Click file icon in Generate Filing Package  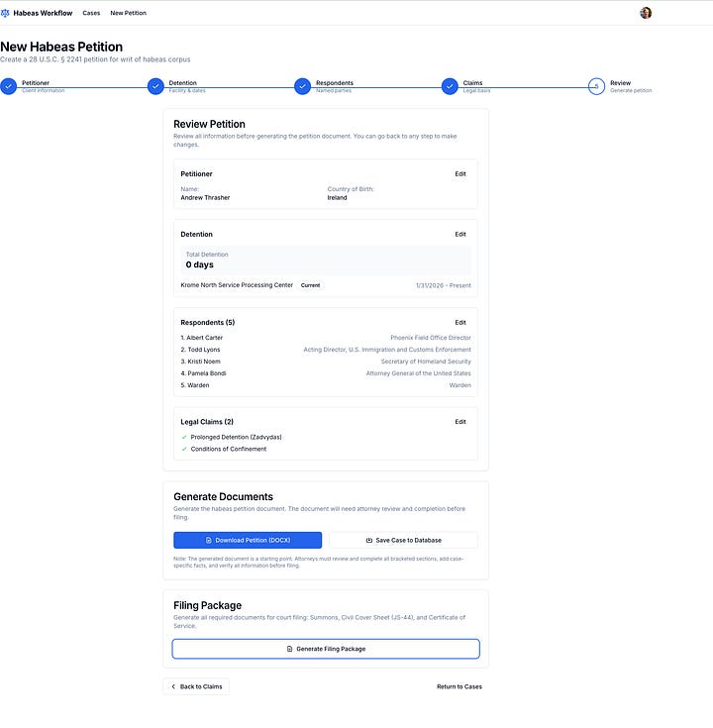289,649
